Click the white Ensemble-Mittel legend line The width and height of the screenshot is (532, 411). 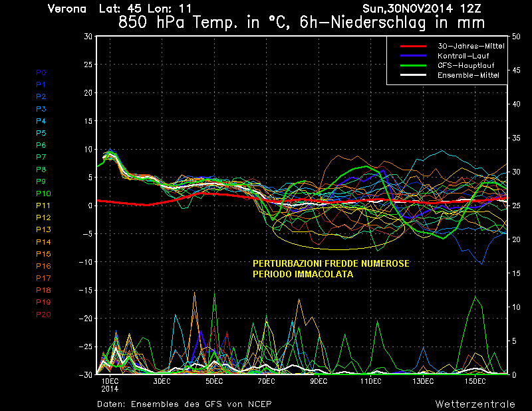(413, 75)
